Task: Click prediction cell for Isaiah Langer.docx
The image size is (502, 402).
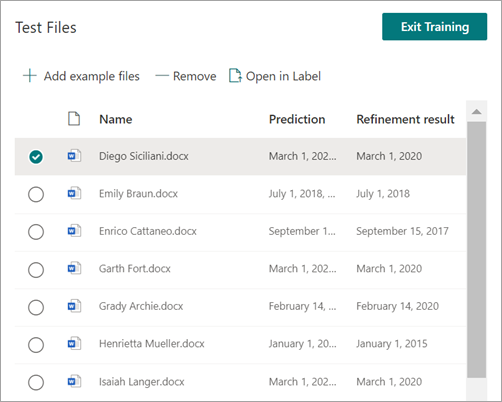Action: coord(302,382)
